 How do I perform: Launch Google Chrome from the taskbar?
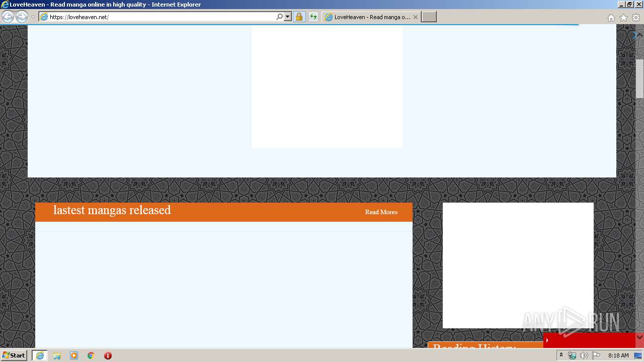pos(91,355)
